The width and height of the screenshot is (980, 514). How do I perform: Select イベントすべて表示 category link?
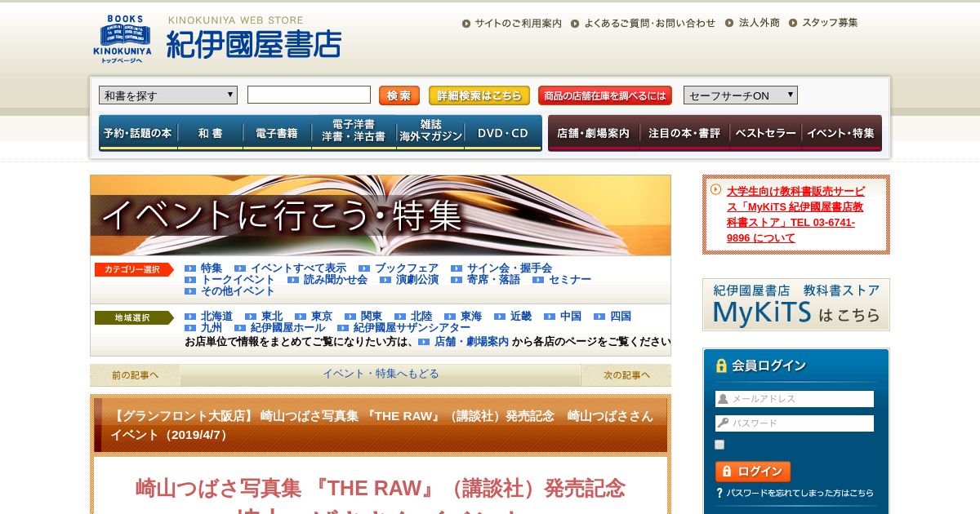(298, 268)
